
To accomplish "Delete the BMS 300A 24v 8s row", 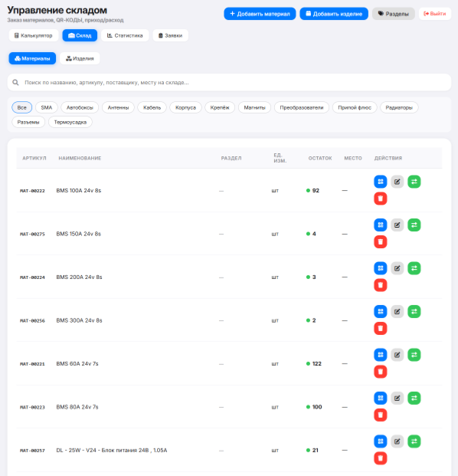I will click(381, 329).
